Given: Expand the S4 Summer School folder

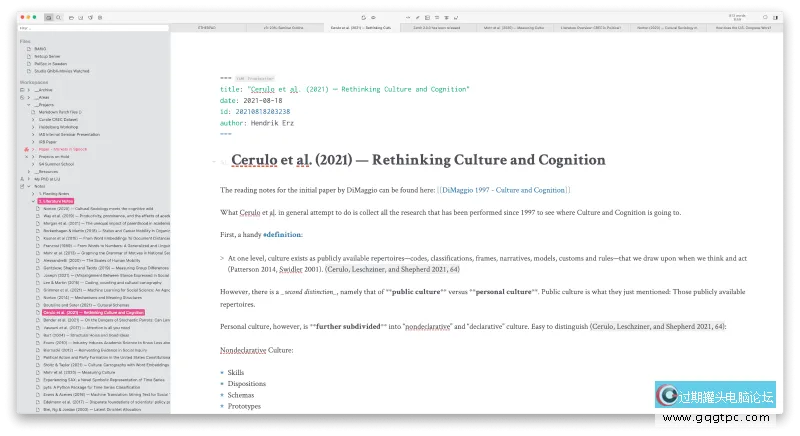Looking at the screenshot, I should (x=33, y=164).
